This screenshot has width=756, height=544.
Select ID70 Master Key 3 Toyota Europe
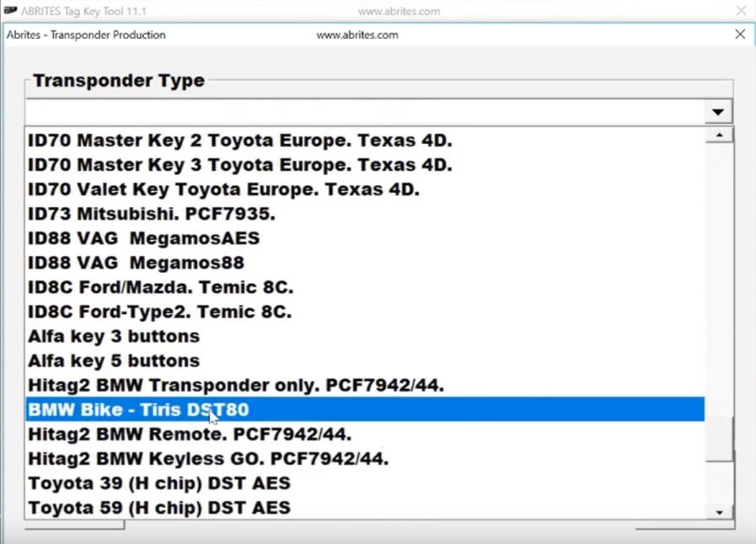240,164
